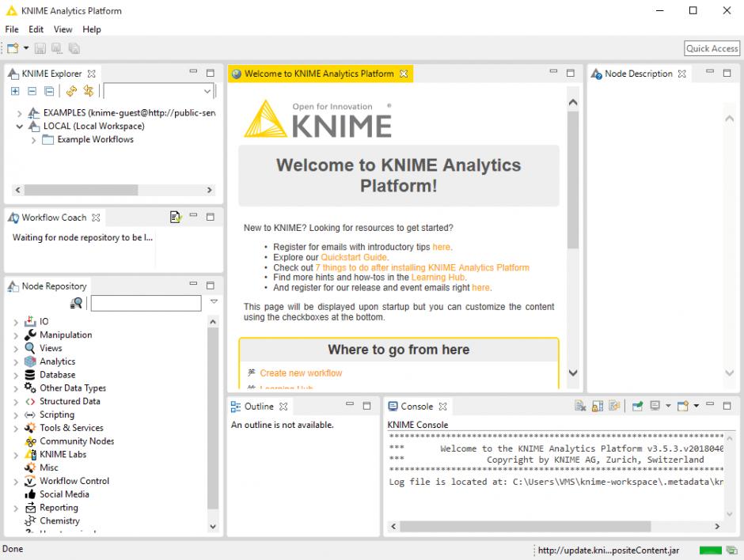Select the Chemistry category

pyautogui.click(x=60, y=520)
